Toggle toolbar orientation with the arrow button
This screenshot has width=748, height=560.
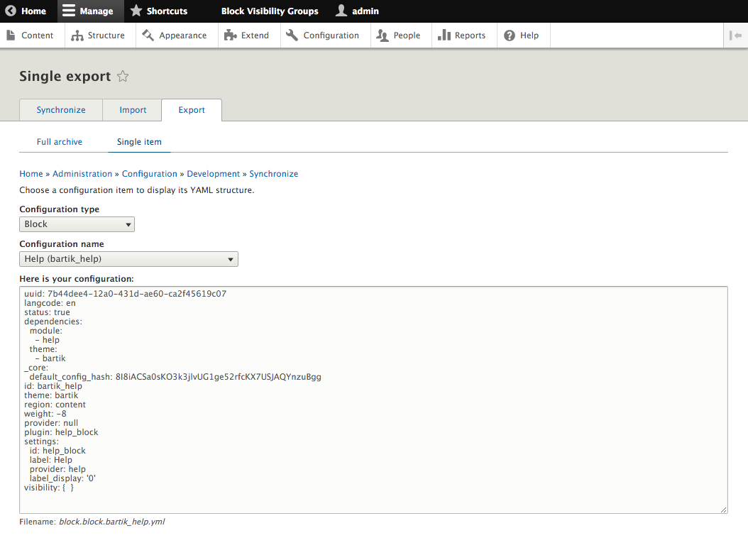click(735, 35)
